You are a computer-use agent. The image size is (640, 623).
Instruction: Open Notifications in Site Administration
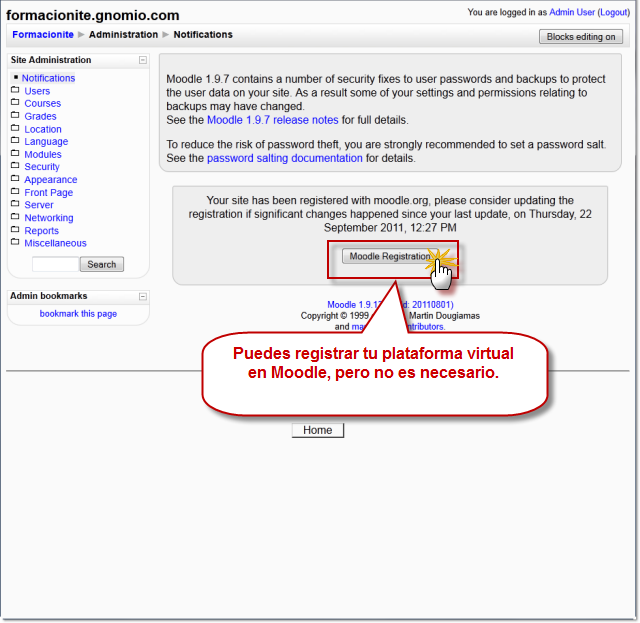pyautogui.click(x=48, y=78)
